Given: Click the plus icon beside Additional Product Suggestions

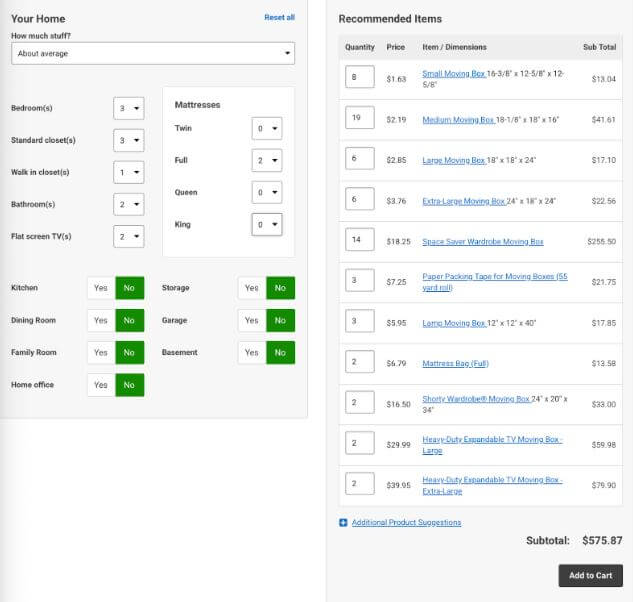Looking at the screenshot, I should click(344, 523).
